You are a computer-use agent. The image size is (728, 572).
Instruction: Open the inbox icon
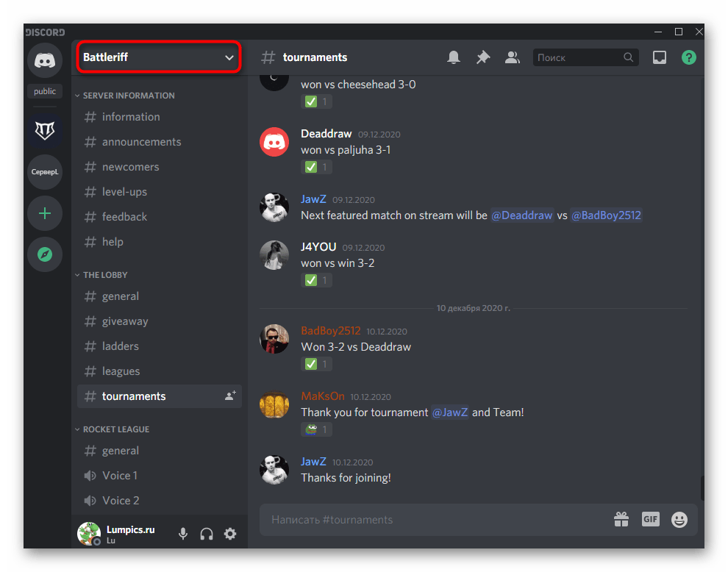point(660,57)
